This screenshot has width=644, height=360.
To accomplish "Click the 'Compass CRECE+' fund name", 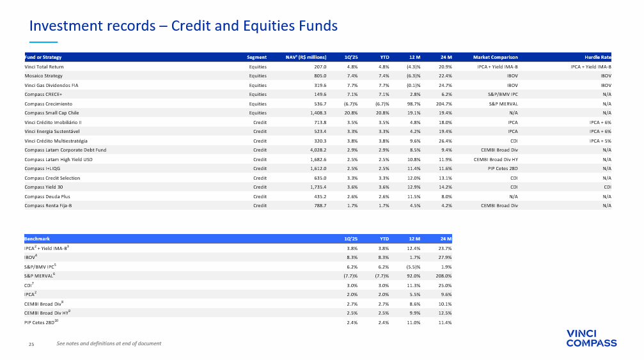I will [43, 95].
